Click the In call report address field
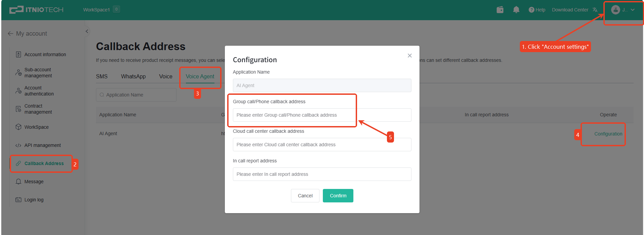The image size is (644, 235). click(322, 174)
